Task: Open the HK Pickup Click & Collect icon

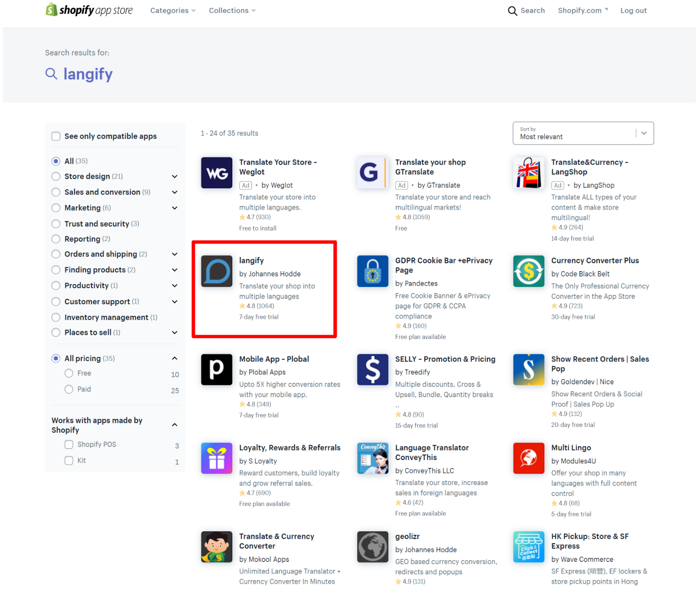Action: (529, 547)
